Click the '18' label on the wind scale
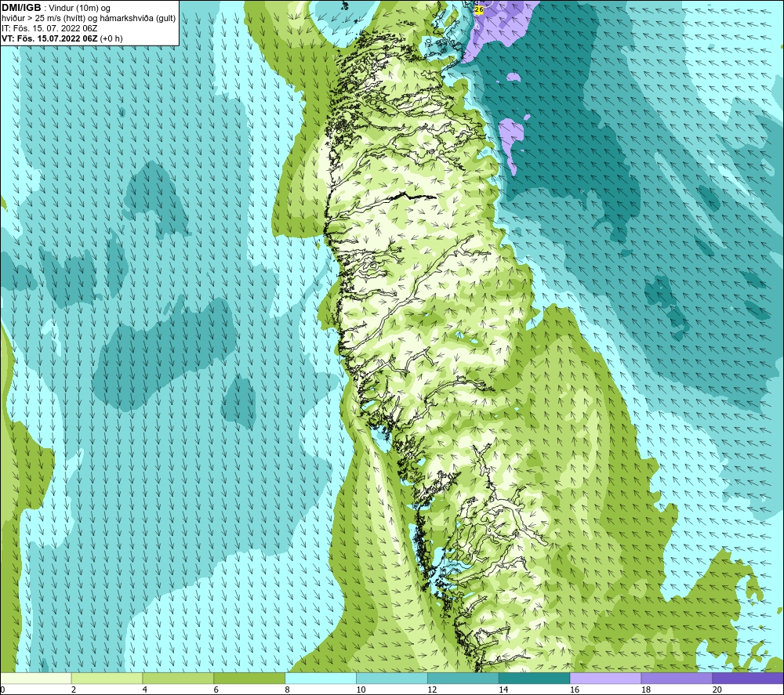This screenshot has height=695, width=784. tap(645, 690)
